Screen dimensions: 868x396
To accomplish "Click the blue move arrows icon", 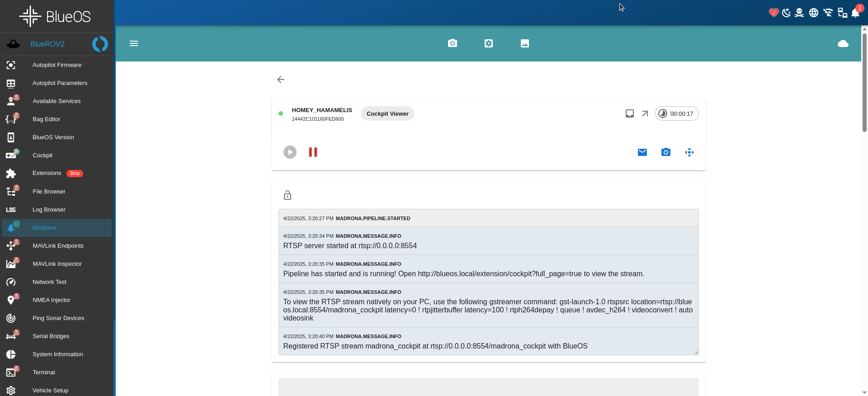I will coord(689,152).
